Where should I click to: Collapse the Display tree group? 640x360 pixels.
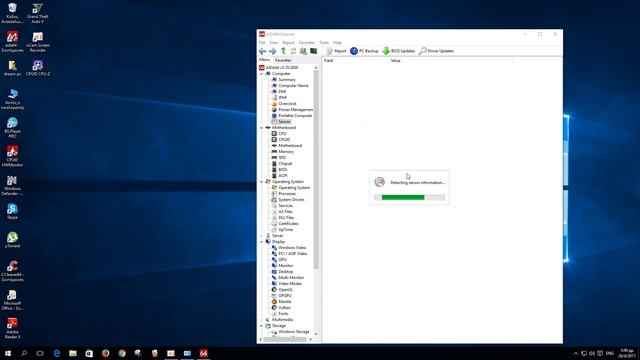(x=262, y=242)
